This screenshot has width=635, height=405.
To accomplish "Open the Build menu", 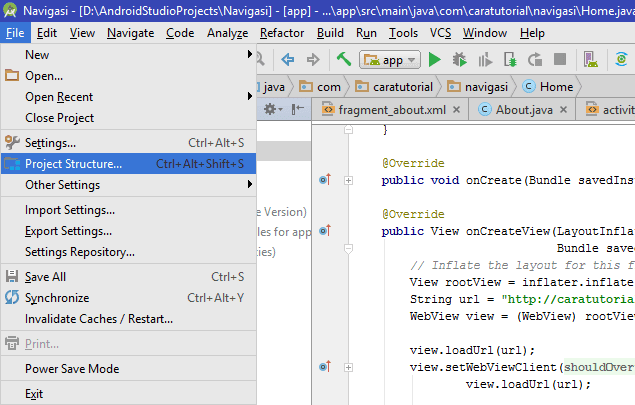I will [330, 33].
